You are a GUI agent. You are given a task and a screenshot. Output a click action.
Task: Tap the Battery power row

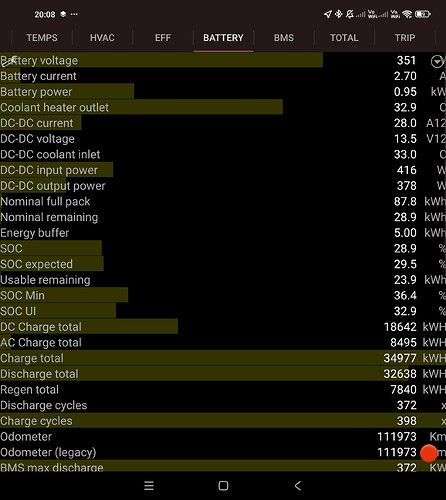[223, 92]
